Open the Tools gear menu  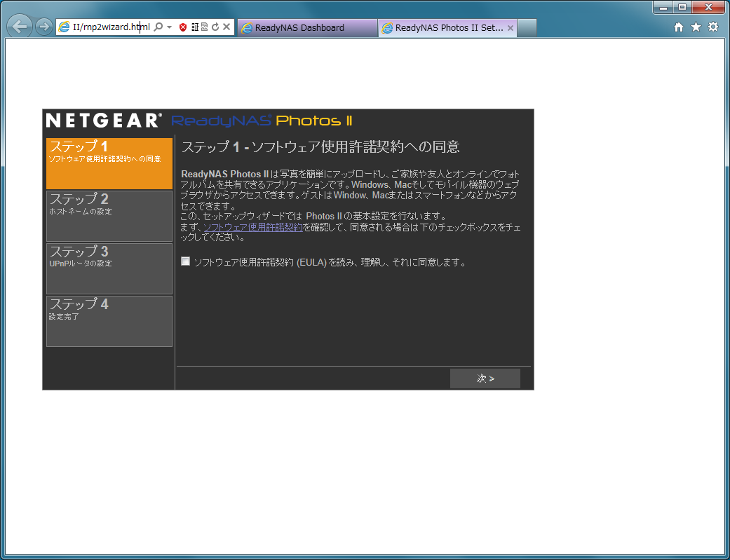coord(712,27)
